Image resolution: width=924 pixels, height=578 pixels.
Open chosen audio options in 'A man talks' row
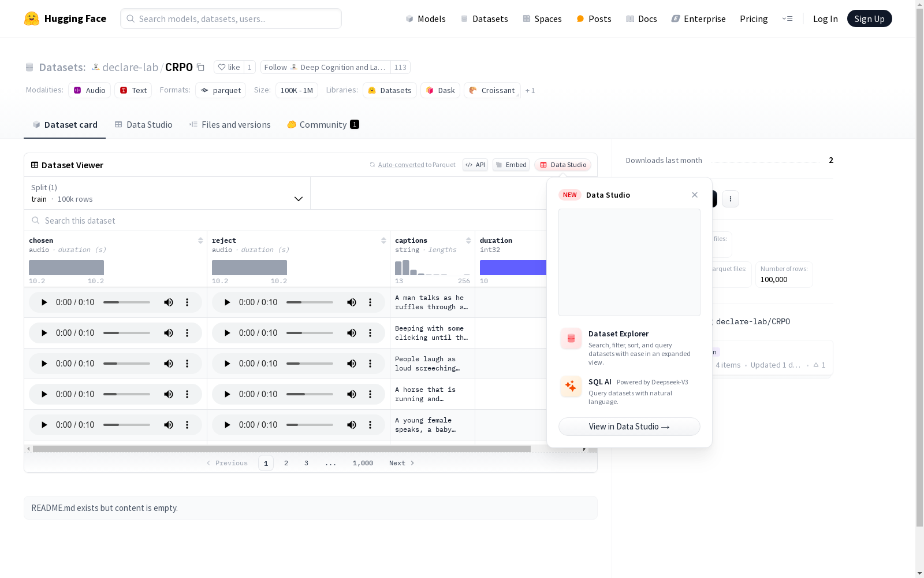187,302
